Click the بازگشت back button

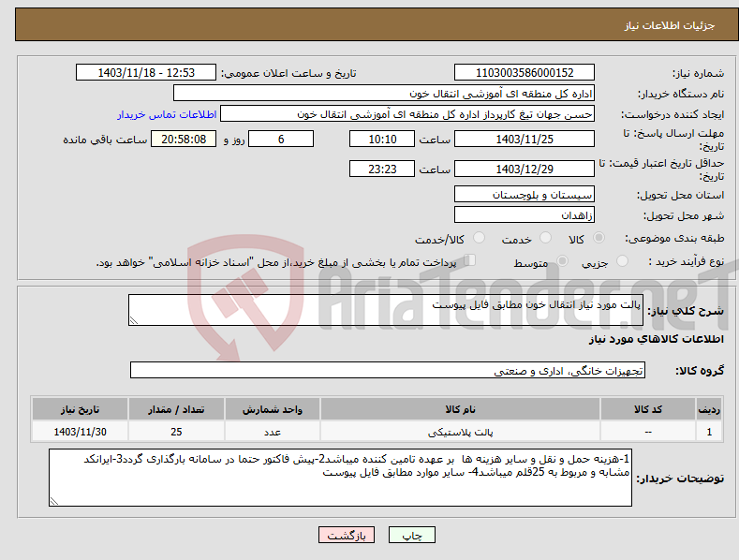[347, 535]
